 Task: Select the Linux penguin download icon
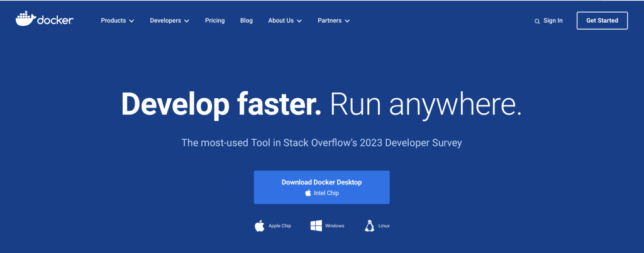369,226
